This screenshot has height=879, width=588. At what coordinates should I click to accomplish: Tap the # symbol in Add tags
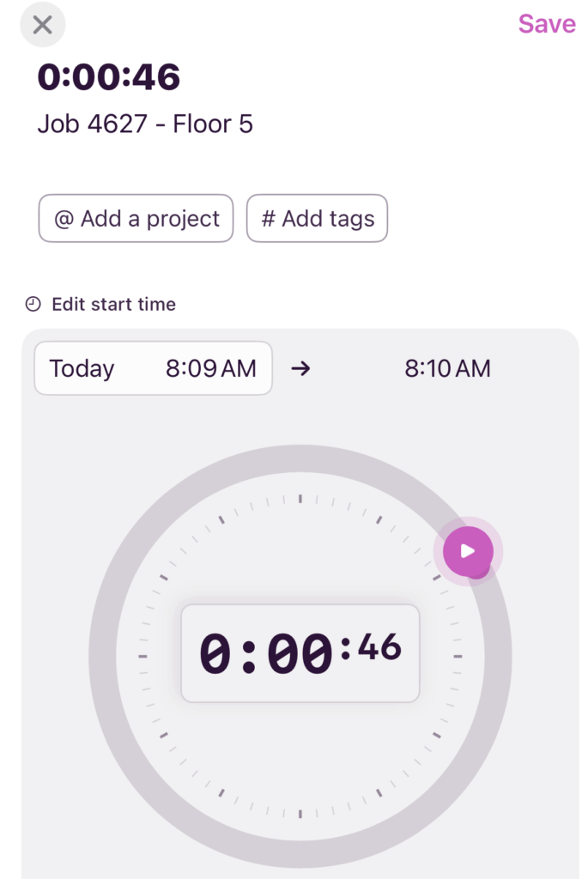pos(269,219)
